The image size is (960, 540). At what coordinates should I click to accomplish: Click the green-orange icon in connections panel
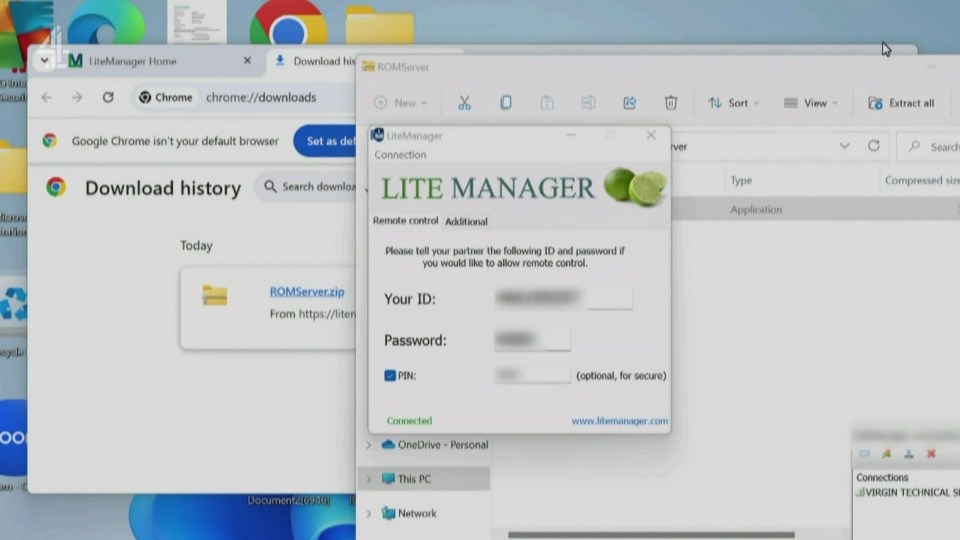click(x=887, y=454)
